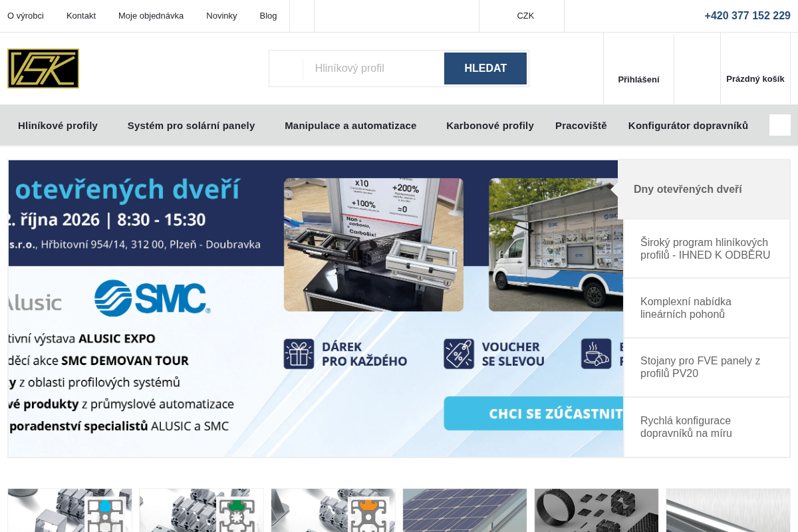The image size is (798, 532).
Task: Select the Dny otevřených dveří slide tab
Action: click(x=704, y=190)
